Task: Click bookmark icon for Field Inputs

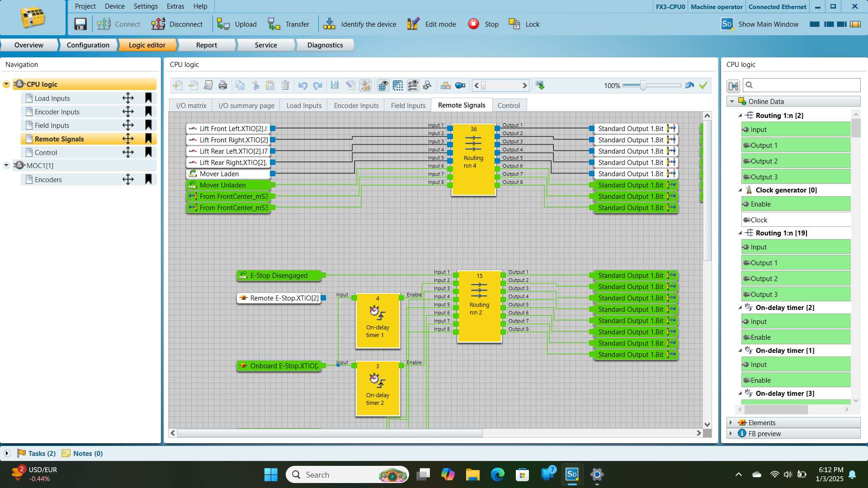Action: click(148, 125)
